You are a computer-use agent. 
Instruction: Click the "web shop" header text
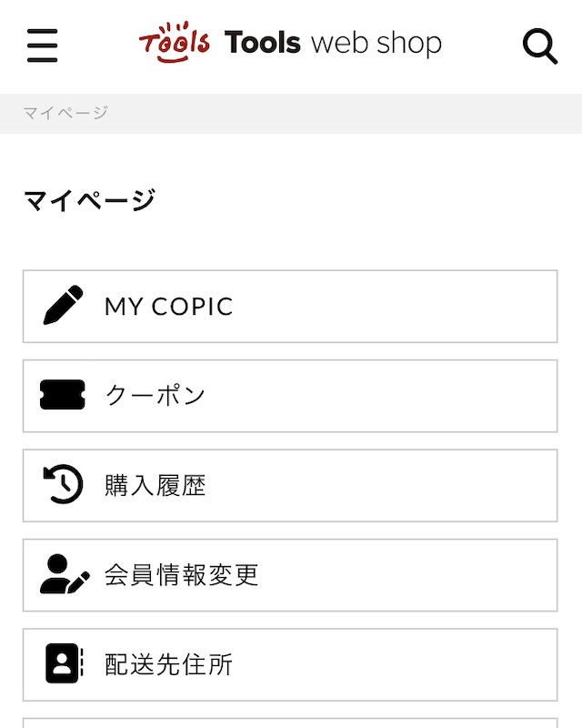click(376, 44)
